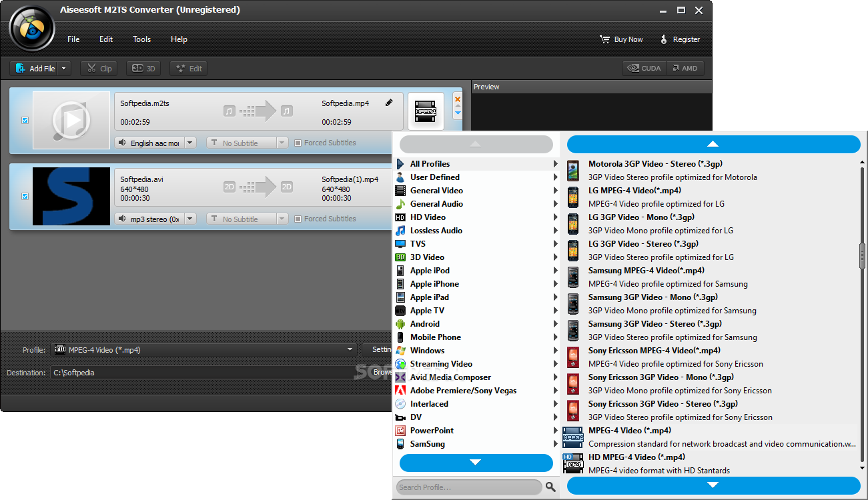Screen dimensions: 868x500
Task: Toggle AMD acceleration
Action: (x=685, y=68)
